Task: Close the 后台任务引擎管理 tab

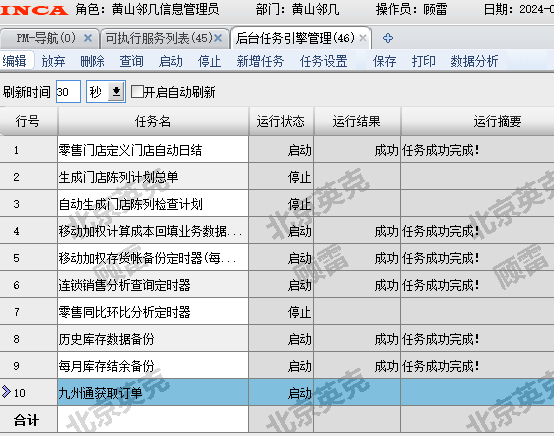Action: 363,38
